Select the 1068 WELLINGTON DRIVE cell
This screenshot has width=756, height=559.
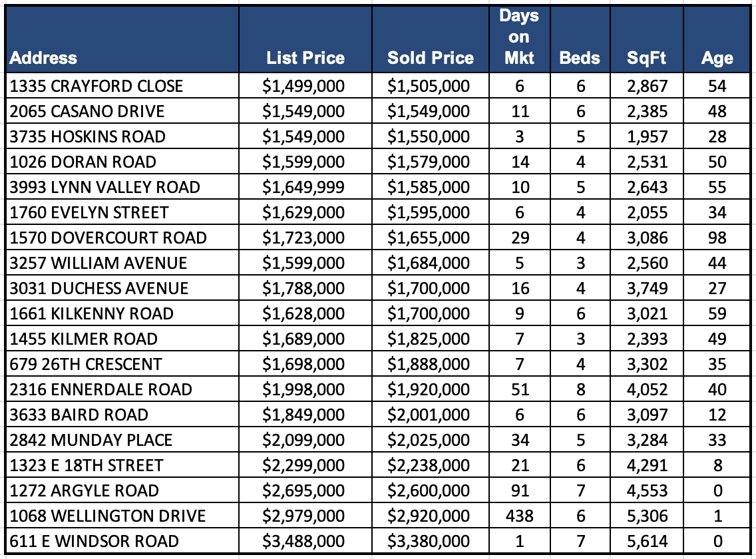[x=108, y=516]
